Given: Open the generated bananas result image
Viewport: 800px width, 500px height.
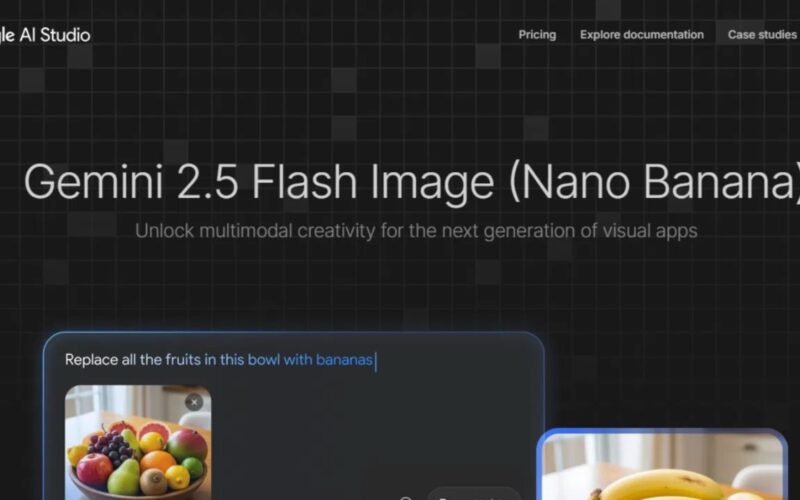Looking at the screenshot, I should pos(663,466).
